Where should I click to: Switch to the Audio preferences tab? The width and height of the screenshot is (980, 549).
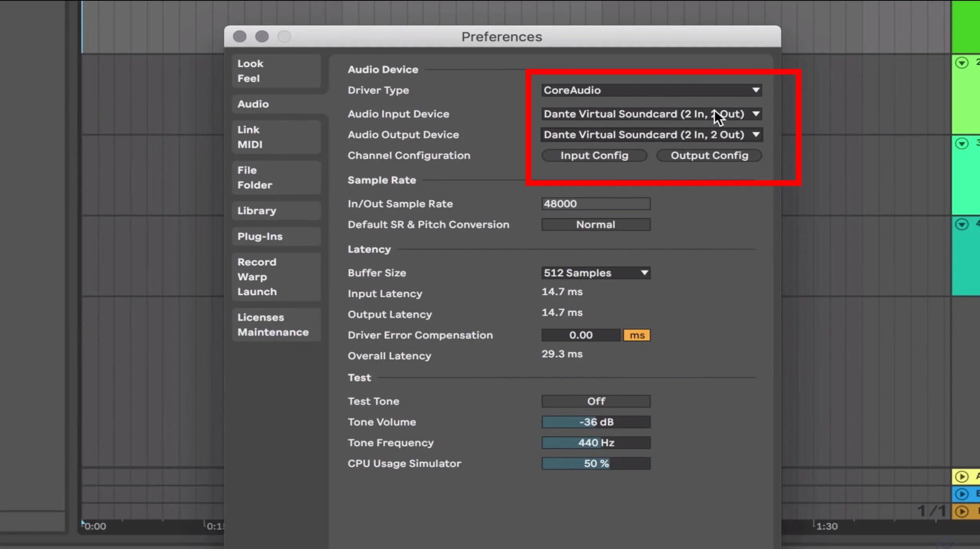(x=279, y=104)
